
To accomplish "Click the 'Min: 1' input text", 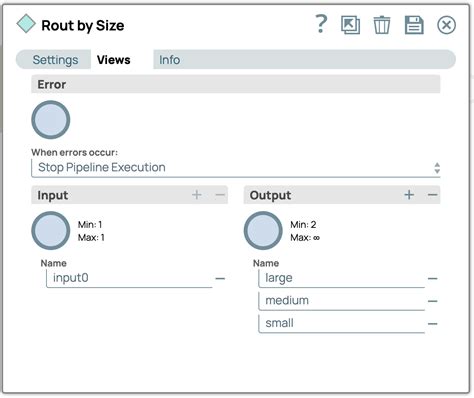I will coord(90,225).
